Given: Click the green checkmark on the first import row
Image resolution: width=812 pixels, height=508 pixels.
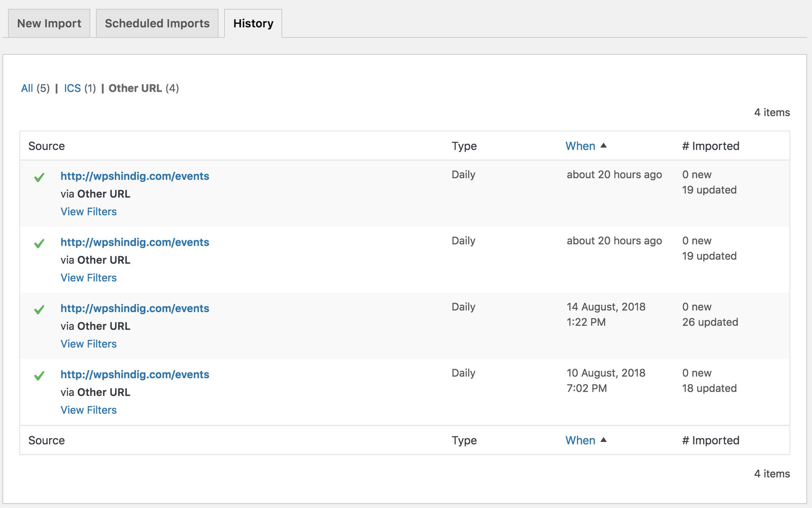Looking at the screenshot, I should 39,177.
